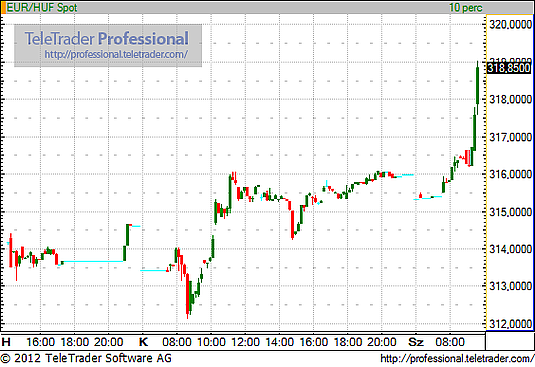535x367 pixels.
Task: Click the H day marker on the time axis
Action: [6, 342]
